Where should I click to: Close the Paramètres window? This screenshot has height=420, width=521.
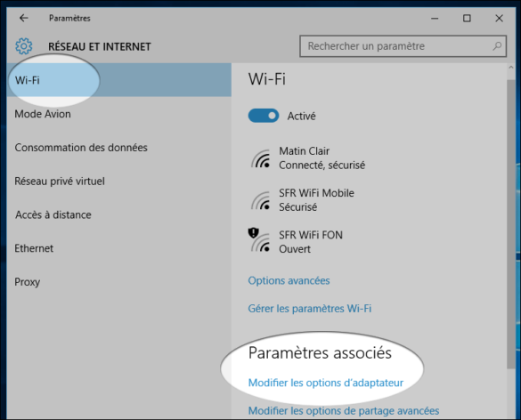(499, 19)
